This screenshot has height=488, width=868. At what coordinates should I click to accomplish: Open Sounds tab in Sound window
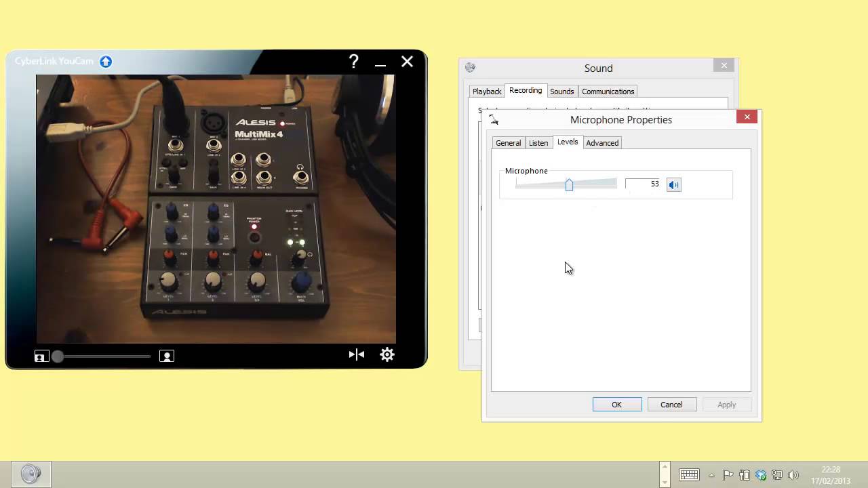[561, 91]
